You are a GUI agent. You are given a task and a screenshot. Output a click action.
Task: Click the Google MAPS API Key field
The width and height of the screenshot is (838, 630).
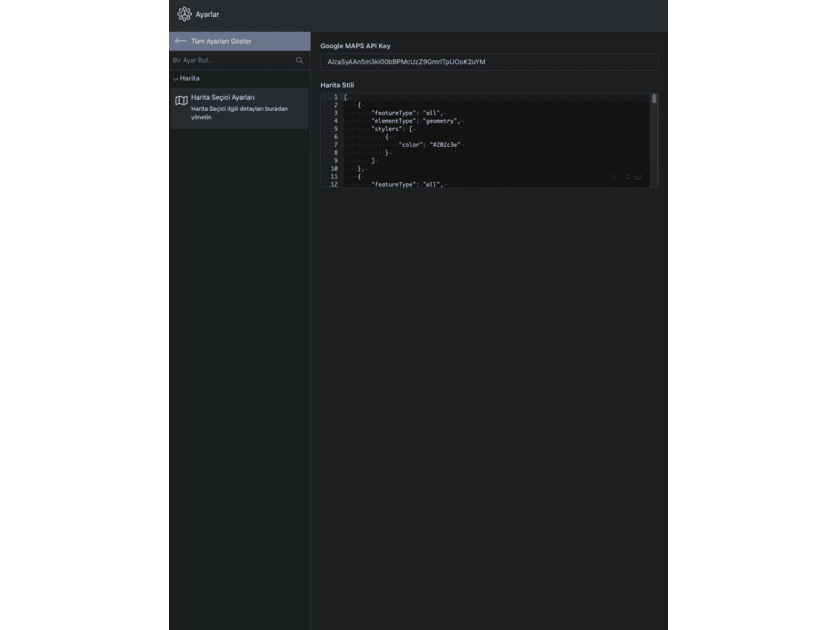click(489, 62)
